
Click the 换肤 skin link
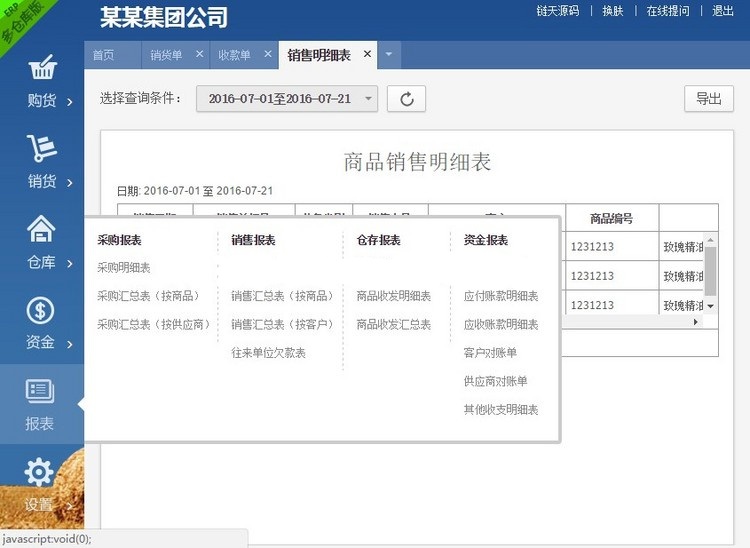coord(613,11)
